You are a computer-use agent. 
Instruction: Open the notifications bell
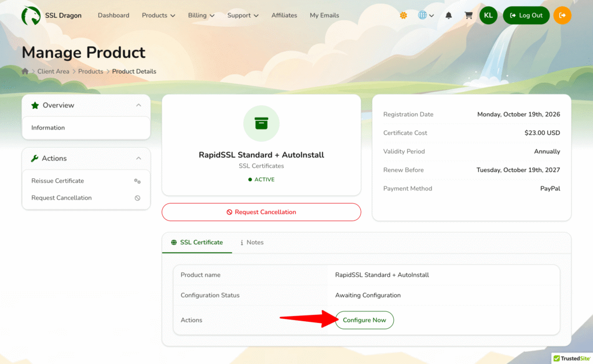pyautogui.click(x=449, y=16)
